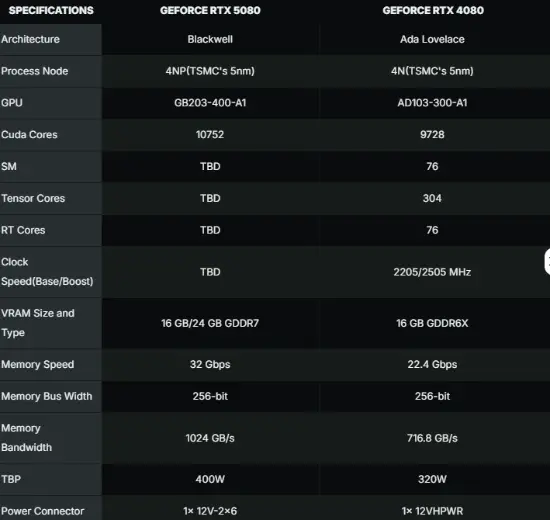Click the AD103-300-A1 GPU value
The height and width of the screenshot is (520, 550).
[432, 103]
